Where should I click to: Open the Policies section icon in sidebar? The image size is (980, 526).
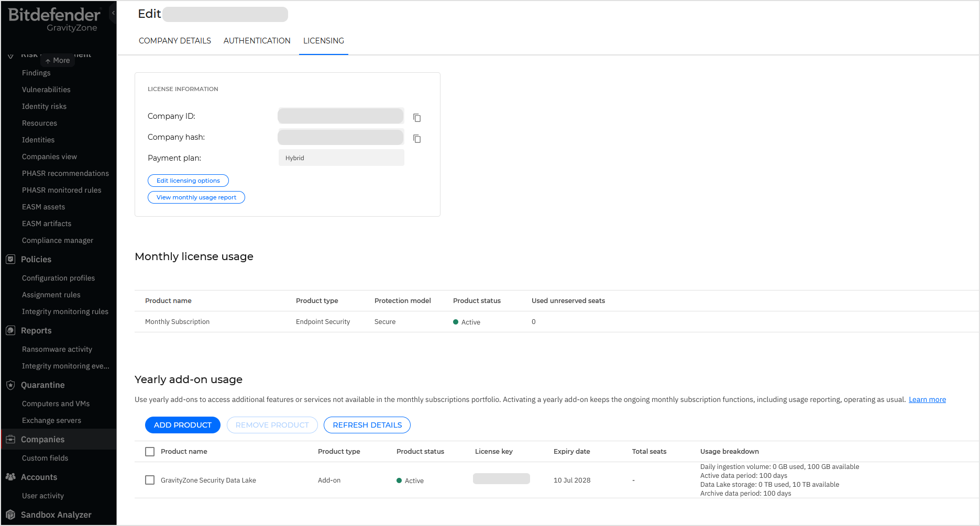pyautogui.click(x=10, y=259)
